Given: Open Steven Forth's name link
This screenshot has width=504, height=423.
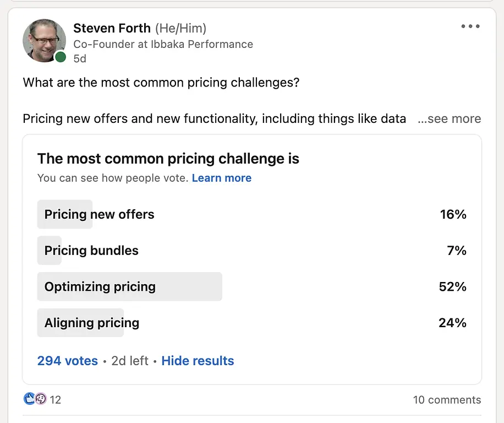Looking at the screenshot, I should (112, 28).
